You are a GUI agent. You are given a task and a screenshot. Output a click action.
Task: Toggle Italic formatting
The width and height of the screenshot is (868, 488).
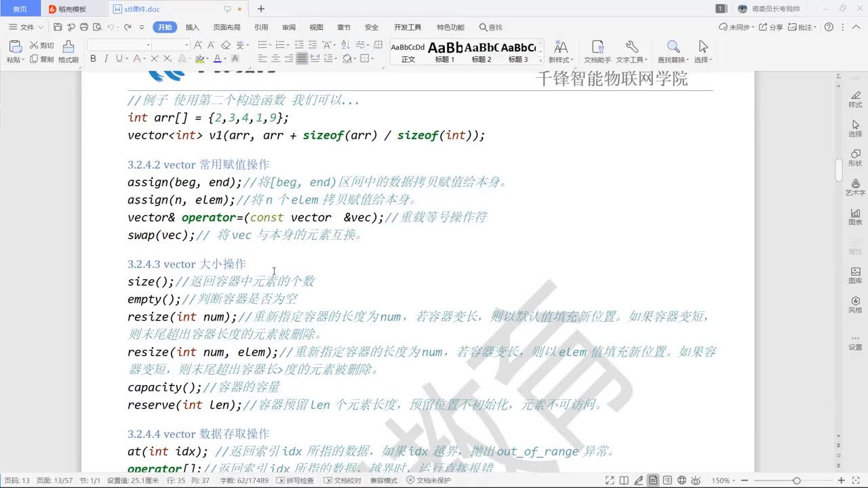point(106,59)
